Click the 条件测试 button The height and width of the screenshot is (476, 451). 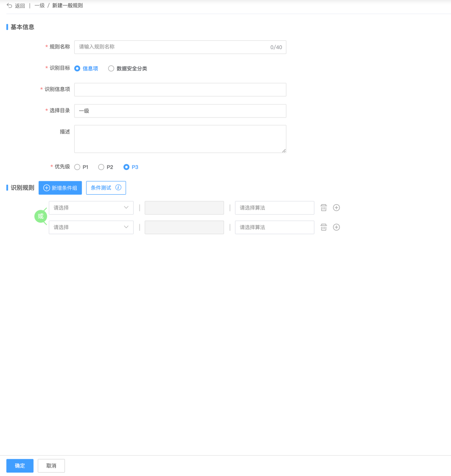106,188
